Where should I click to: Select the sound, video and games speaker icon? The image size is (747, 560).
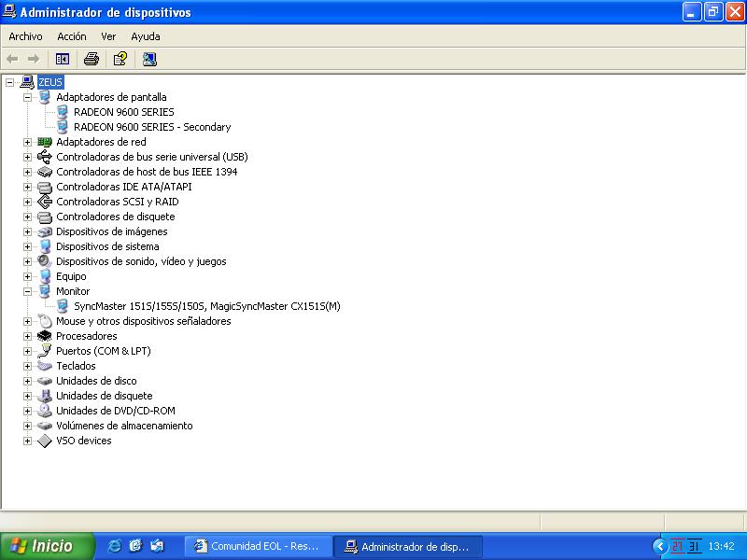(x=44, y=261)
